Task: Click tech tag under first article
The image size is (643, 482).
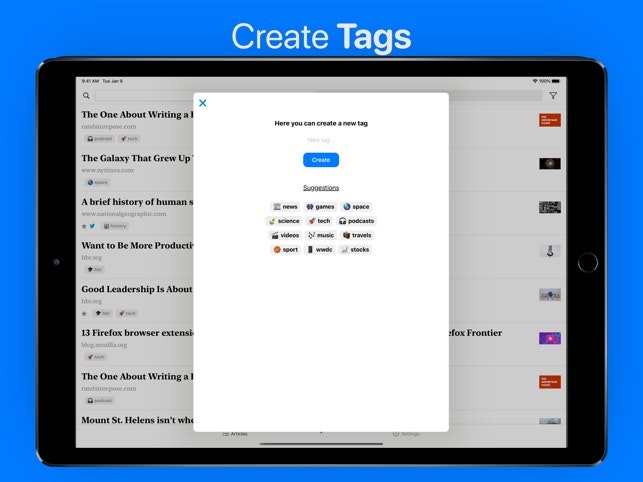Action: tap(129, 139)
